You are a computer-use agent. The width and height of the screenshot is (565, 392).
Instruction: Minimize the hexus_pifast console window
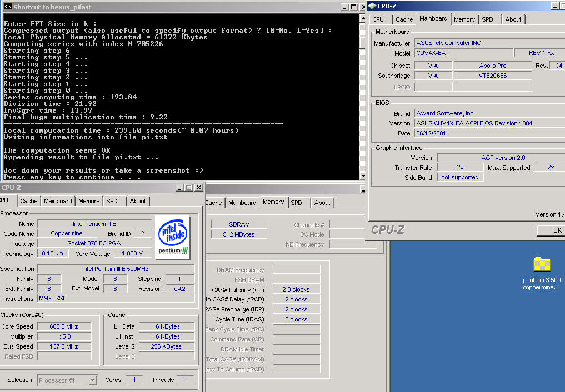pos(344,7)
